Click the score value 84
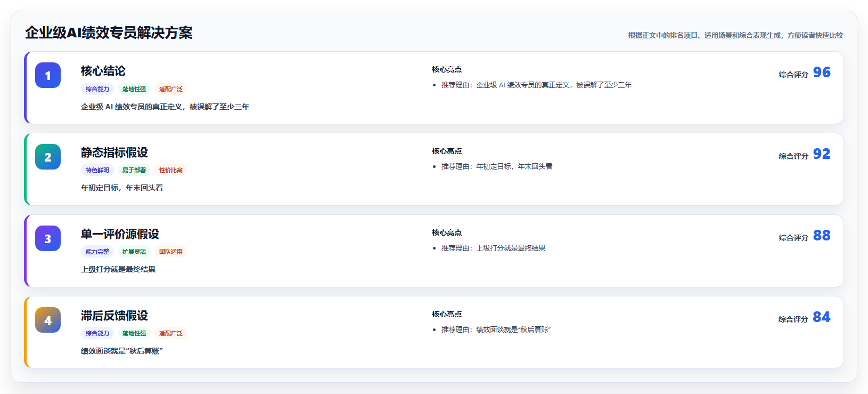This screenshot has width=868, height=394. pyautogui.click(x=822, y=317)
